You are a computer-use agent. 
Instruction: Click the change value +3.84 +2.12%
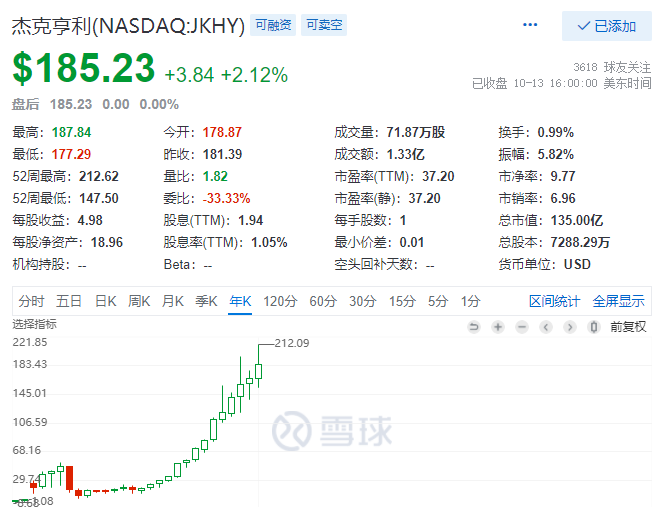tap(226, 75)
